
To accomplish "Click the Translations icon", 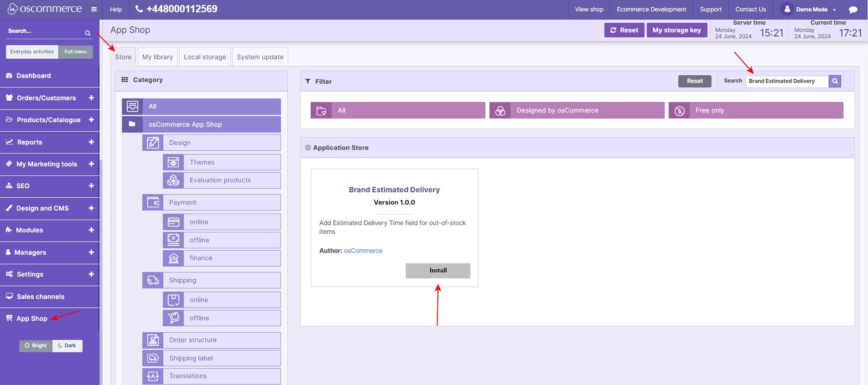I will pyautogui.click(x=153, y=376).
